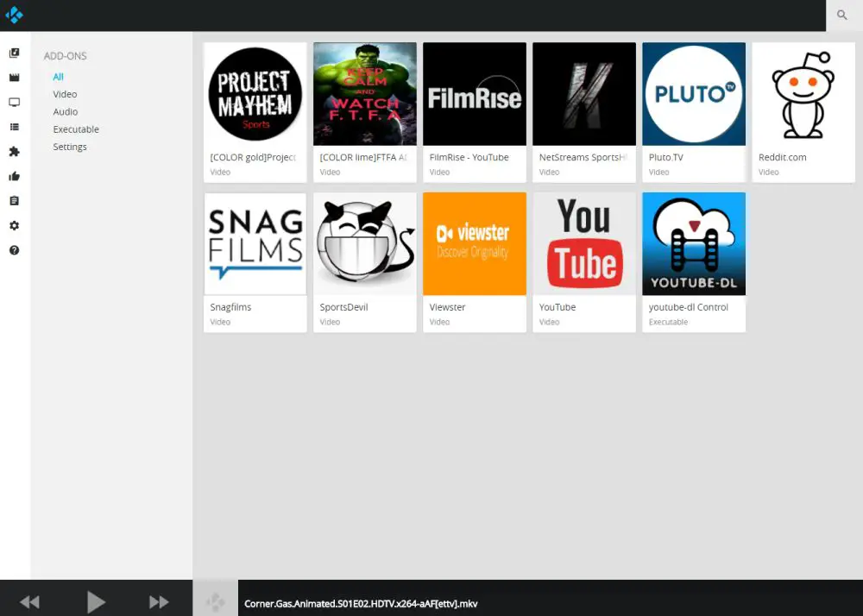Open the FilmRise add-on thumbnail
The height and width of the screenshot is (616, 863).
475,94
